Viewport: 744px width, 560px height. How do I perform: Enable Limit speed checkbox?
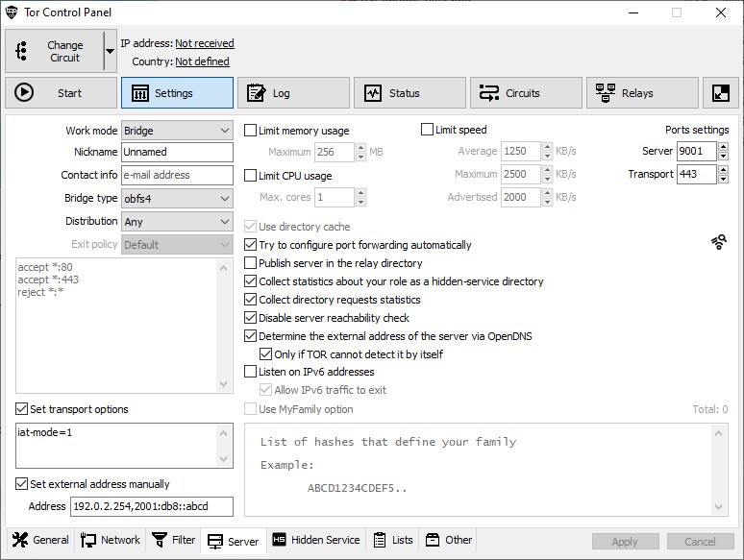427,130
